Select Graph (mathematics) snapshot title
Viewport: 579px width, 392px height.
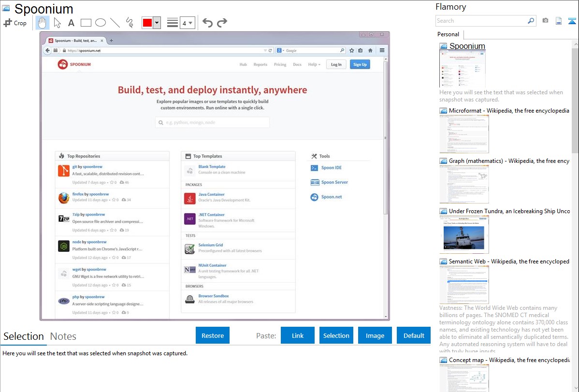pos(509,161)
